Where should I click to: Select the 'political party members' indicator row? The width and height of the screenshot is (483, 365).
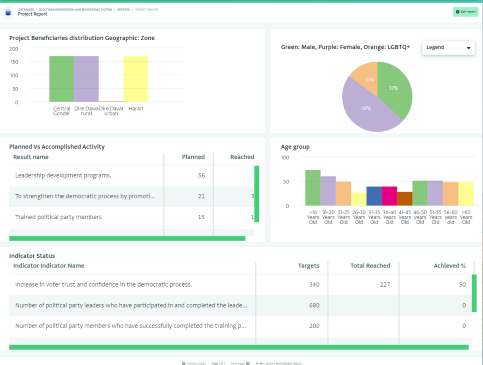coord(240,326)
